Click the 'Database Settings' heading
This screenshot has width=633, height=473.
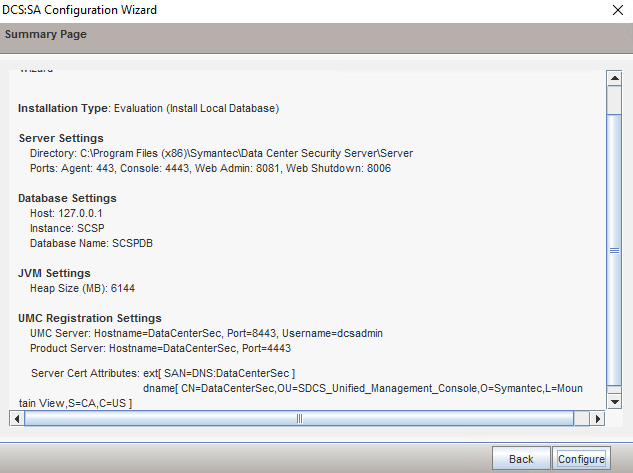[x=67, y=198]
